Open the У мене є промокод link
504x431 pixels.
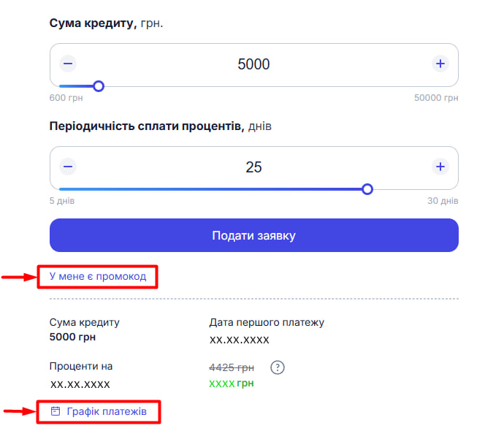[x=98, y=276]
